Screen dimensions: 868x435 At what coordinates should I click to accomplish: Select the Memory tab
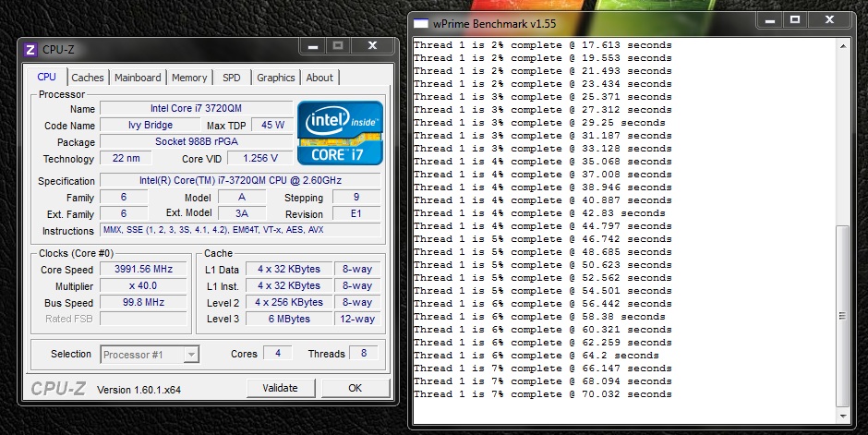pyautogui.click(x=189, y=78)
